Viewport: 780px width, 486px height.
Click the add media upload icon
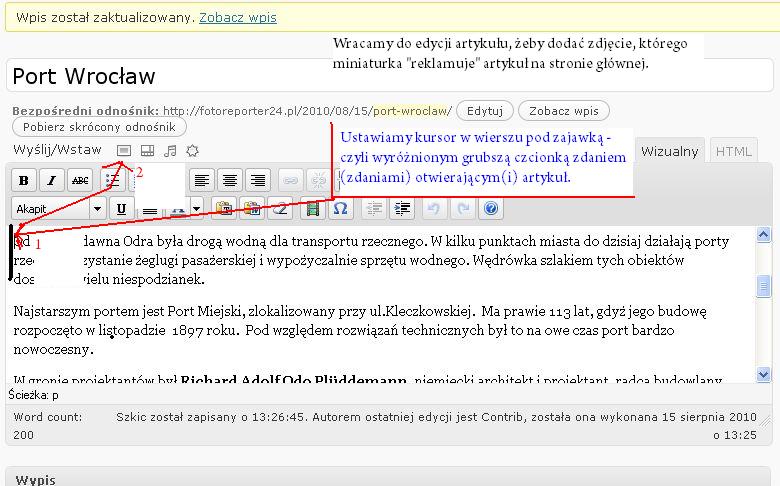[192, 150]
